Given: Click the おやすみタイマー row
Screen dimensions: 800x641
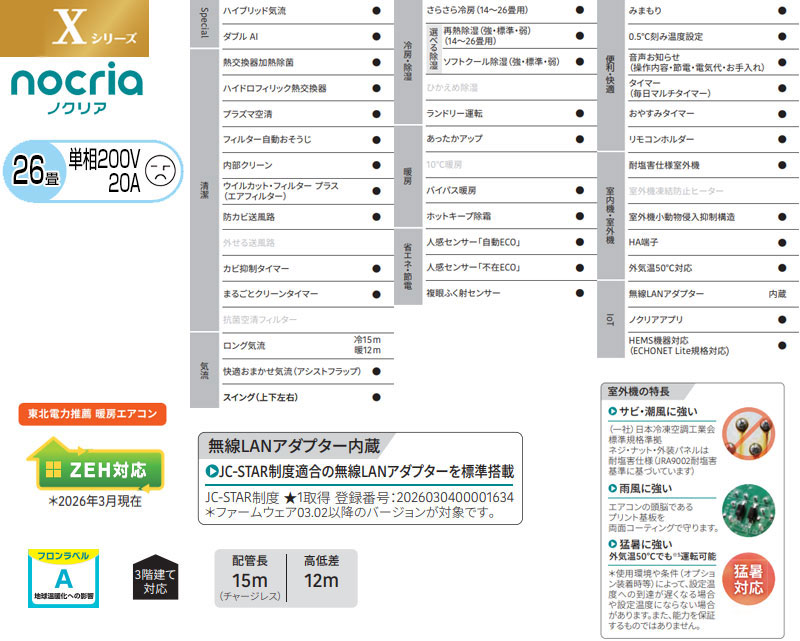Looking at the screenshot, I should click(713, 114).
